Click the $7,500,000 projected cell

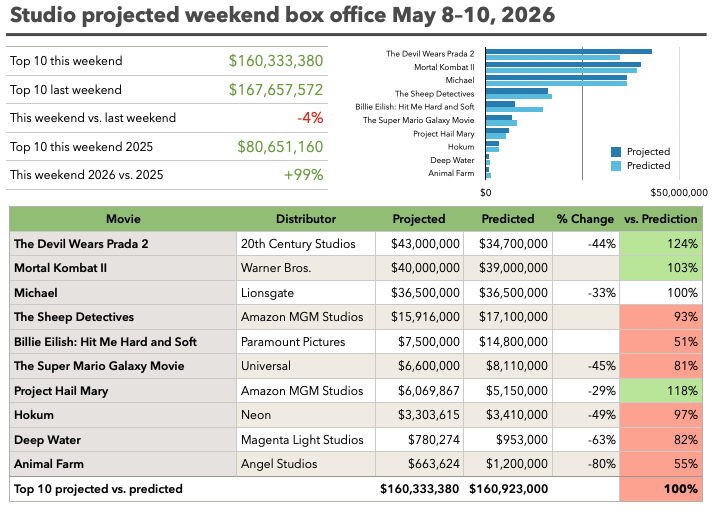coord(419,342)
